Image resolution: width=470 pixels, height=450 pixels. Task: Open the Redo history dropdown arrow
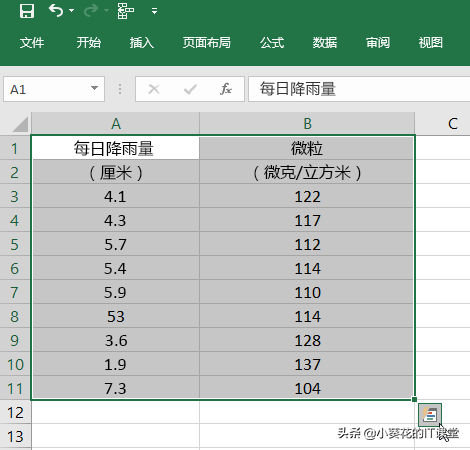(x=106, y=11)
